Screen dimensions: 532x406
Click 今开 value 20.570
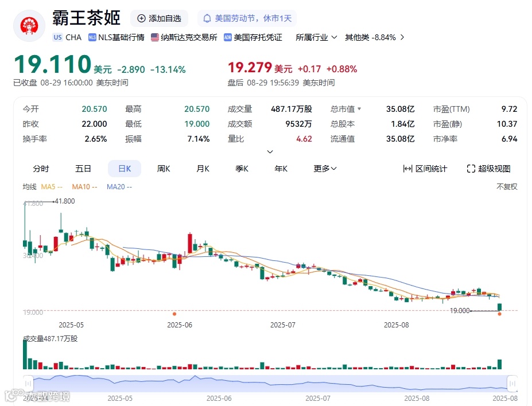pos(94,109)
